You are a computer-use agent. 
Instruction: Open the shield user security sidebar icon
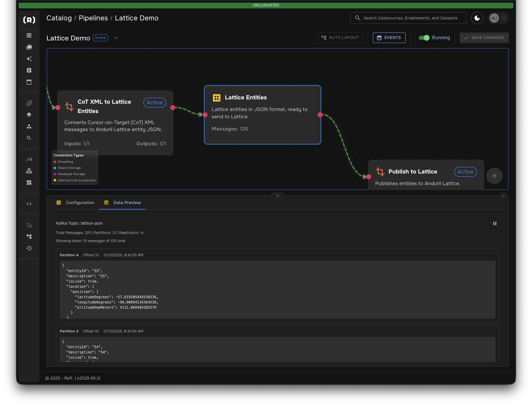click(x=29, y=225)
